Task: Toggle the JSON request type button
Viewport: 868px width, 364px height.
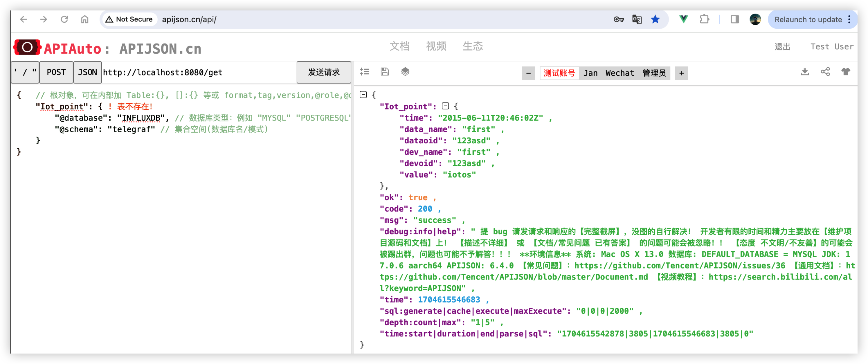Action: (x=87, y=73)
